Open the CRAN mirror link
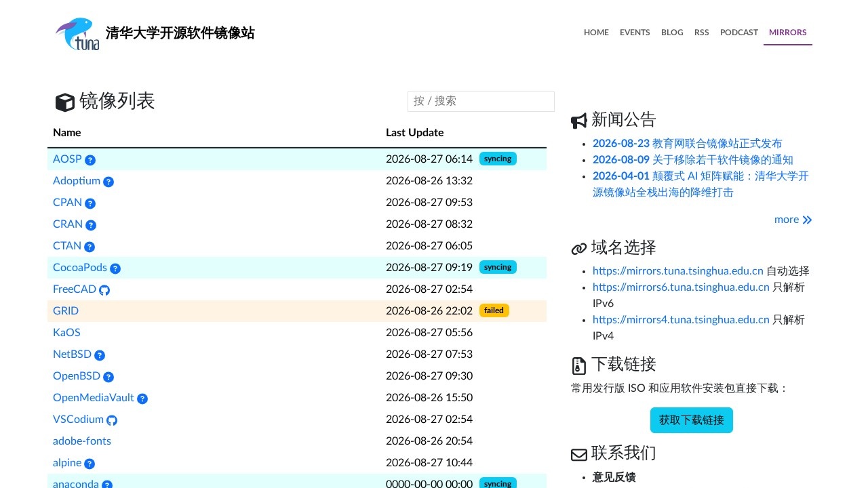868x488 pixels. (68, 224)
